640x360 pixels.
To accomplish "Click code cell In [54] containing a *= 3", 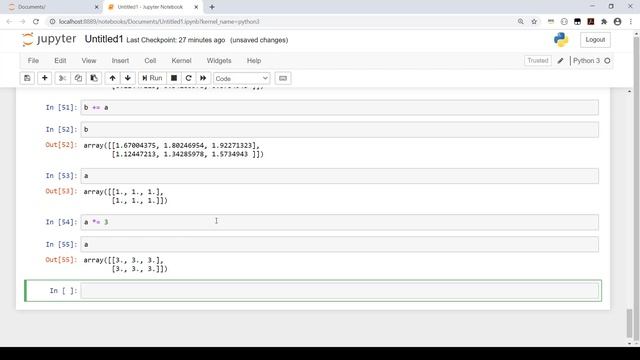I will (x=340, y=222).
